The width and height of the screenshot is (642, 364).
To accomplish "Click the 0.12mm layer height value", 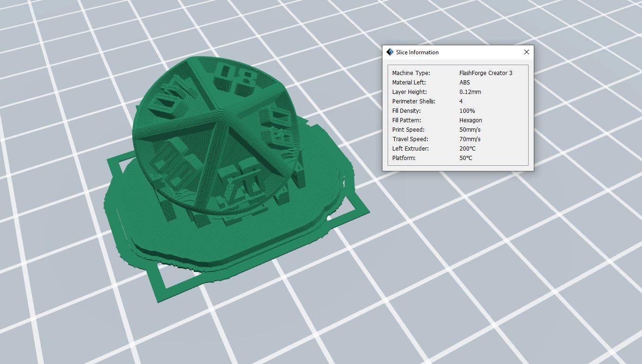I will point(470,92).
